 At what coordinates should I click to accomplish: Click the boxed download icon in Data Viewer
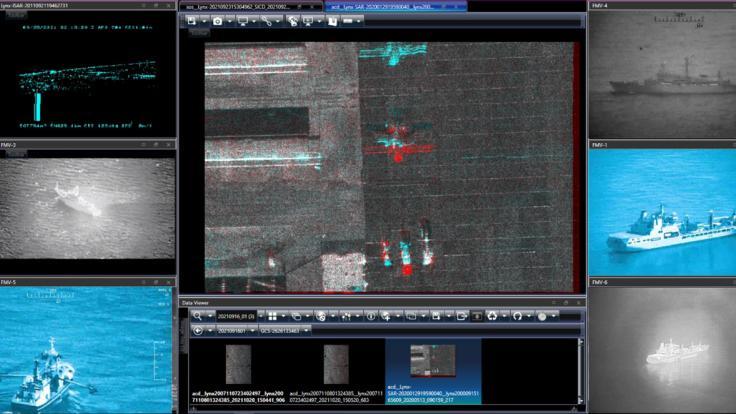tap(476, 316)
